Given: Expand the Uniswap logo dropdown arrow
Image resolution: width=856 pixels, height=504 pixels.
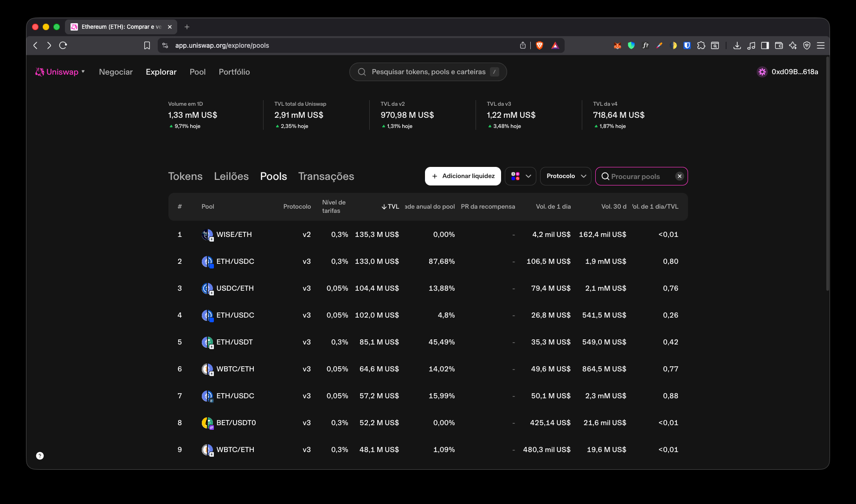Looking at the screenshot, I should 83,72.
